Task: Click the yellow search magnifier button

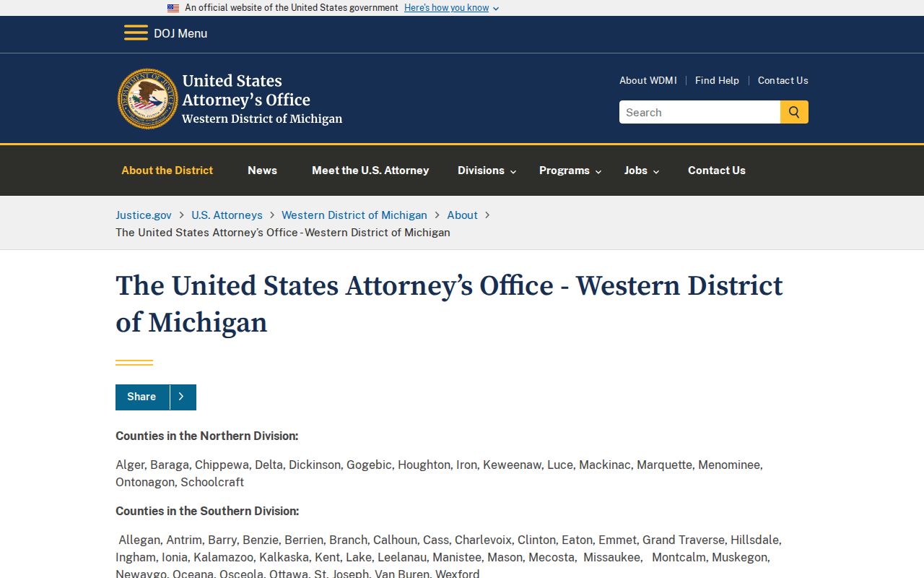Action: [x=794, y=112]
